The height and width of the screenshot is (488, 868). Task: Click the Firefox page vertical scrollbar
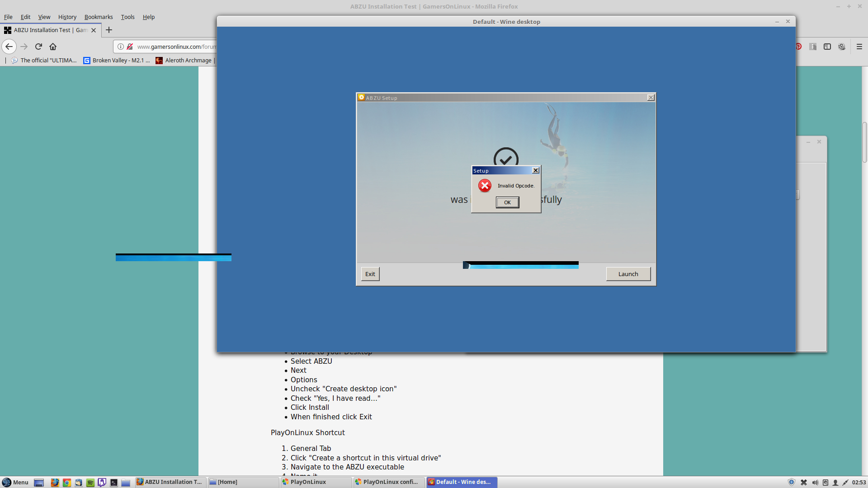click(x=864, y=142)
